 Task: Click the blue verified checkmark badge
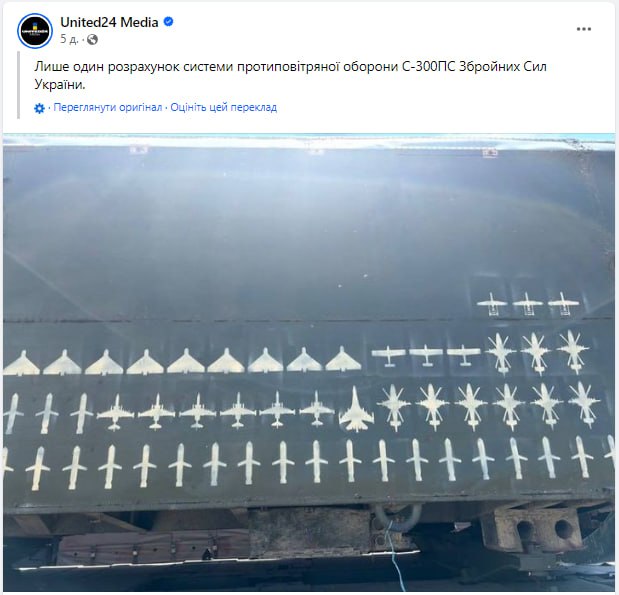pos(169,22)
